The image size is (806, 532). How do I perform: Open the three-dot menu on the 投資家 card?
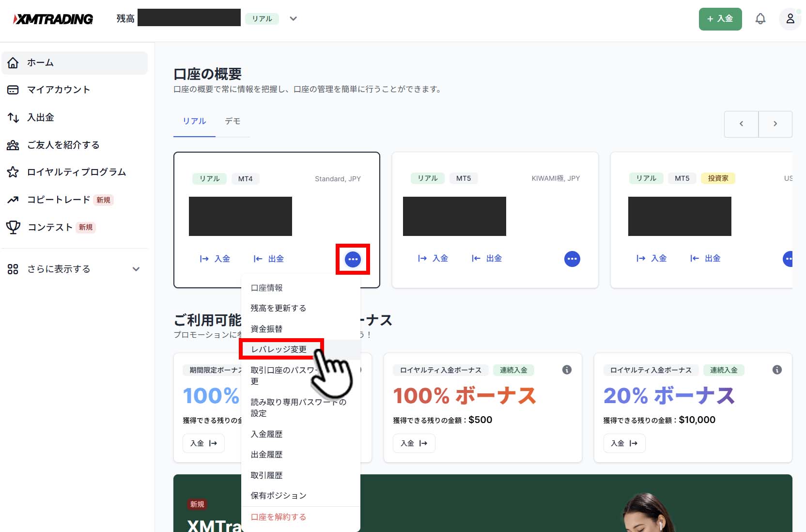pyautogui.click(x=788, y=259)
